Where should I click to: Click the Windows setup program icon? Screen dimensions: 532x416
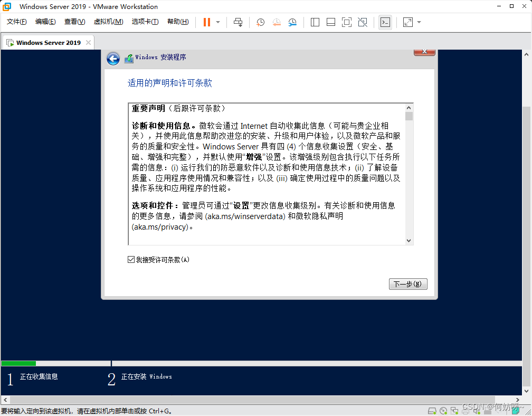point(129,59)
